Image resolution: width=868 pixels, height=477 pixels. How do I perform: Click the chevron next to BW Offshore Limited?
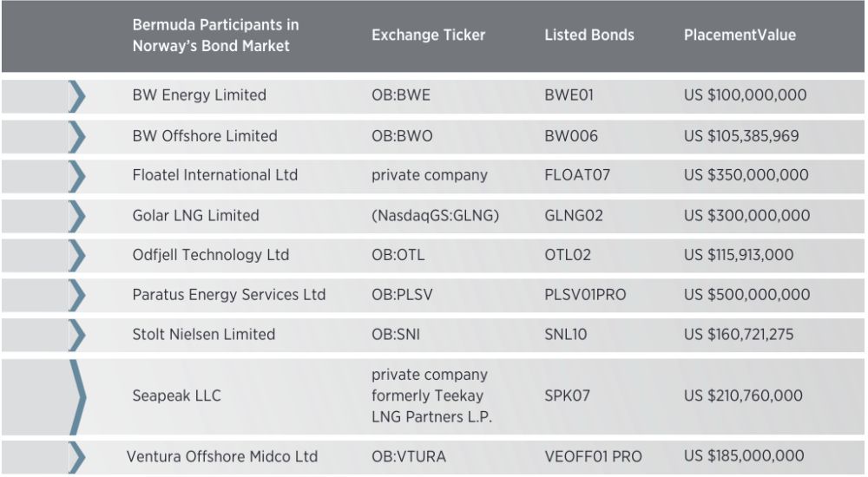pos(77,136)
